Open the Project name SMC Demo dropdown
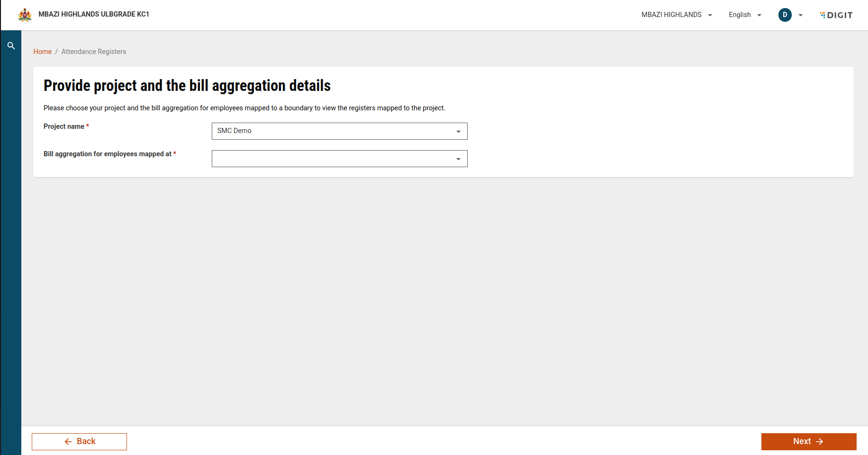The image size is (868, 455). pos(339,131)
